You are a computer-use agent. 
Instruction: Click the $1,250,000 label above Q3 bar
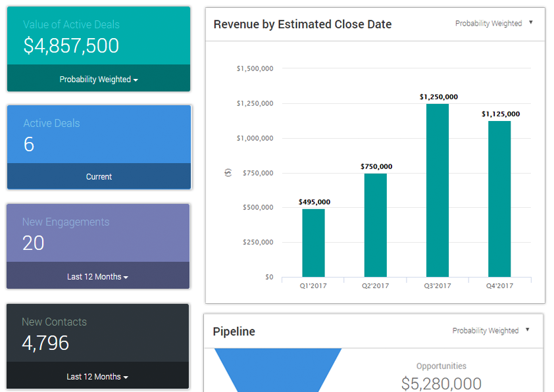[438, 97]
